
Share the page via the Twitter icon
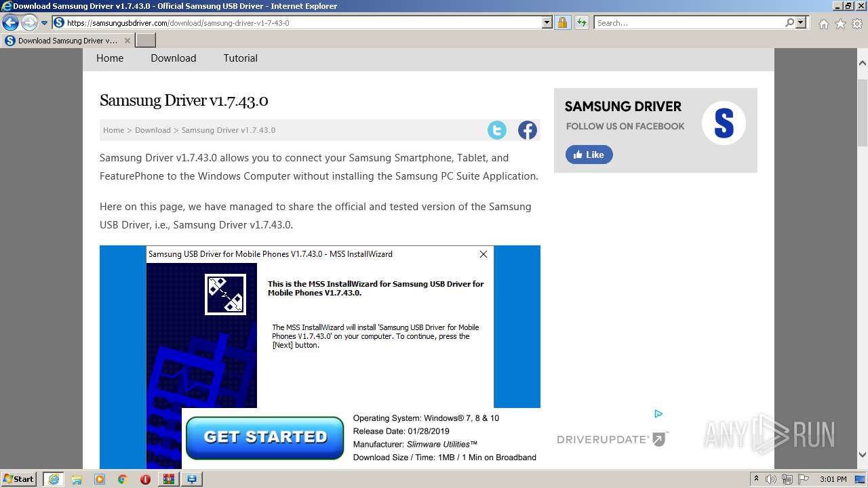coord(497,130)
